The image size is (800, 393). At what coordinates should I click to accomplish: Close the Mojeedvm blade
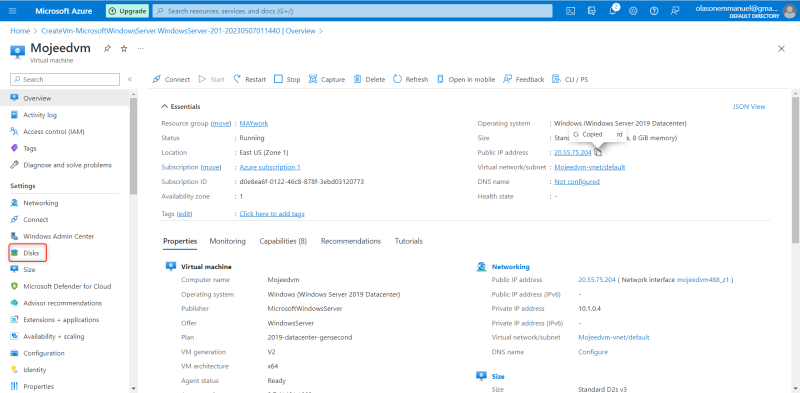click(781, 48)
